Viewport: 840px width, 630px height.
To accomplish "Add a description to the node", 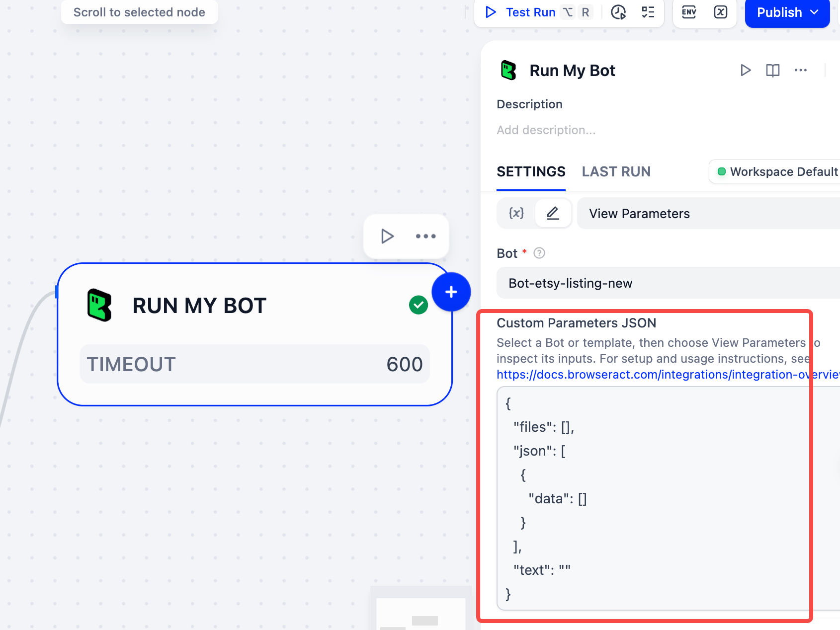I will click(546, 130).
